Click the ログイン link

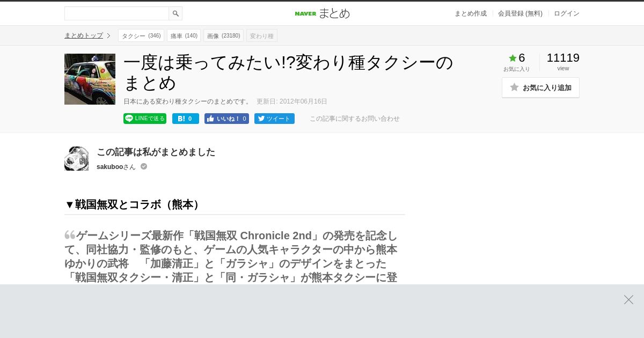pos(567,13)
